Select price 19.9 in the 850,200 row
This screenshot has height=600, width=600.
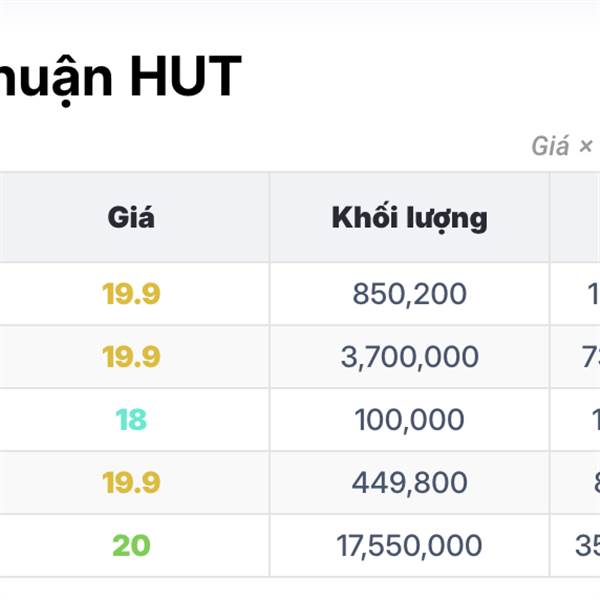coord(131,294)
